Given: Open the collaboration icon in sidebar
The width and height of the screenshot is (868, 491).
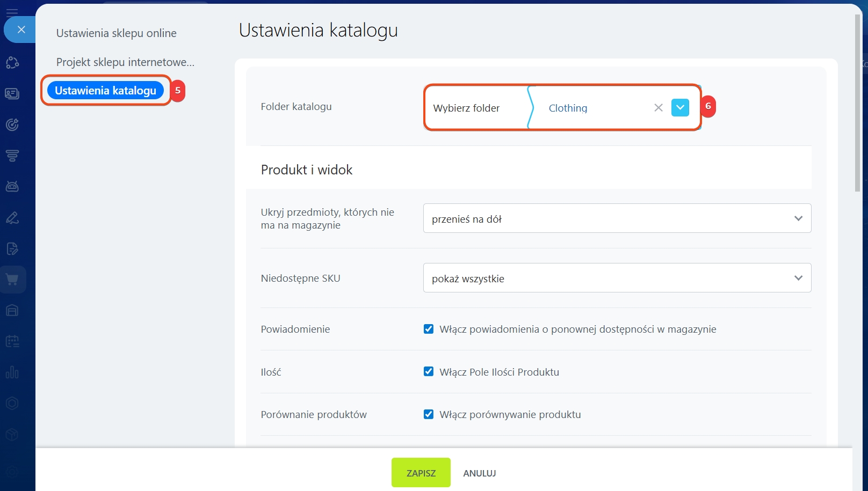Looking at the screenshot, I should tap(12, 63).
